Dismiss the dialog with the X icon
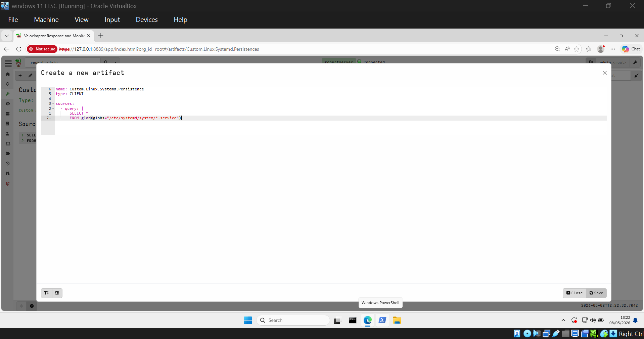644x339 pixels. pyautogui.click(x=605, y=73)
